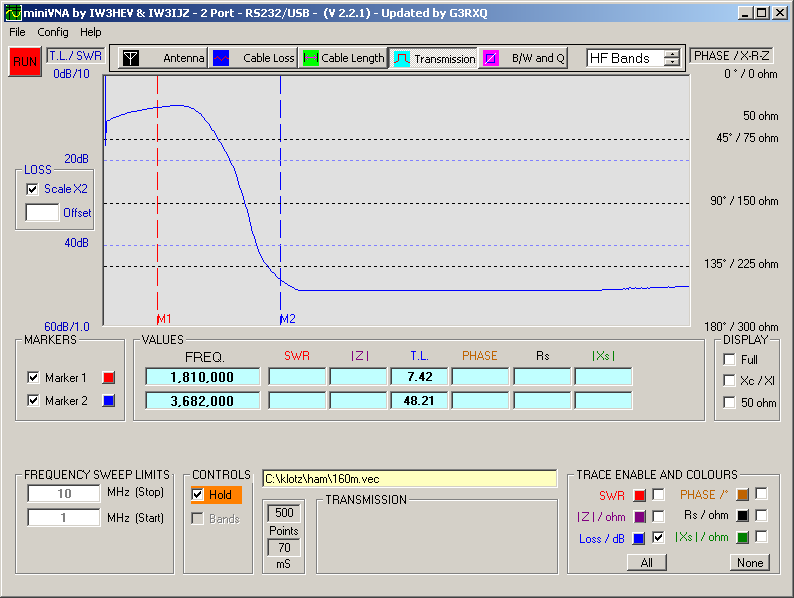Click Marker 1 red colour swatch
794x598 pixels.
coord(108,377)
